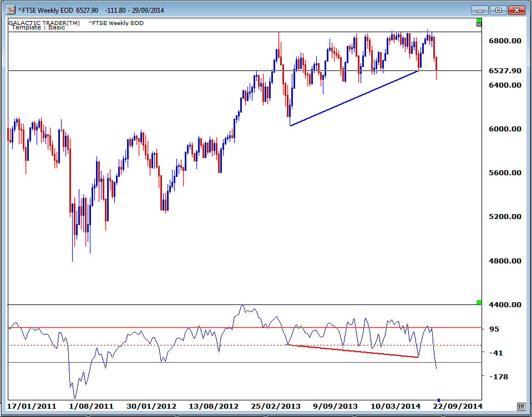Click the 6000.00 price label

coord(505,129)
